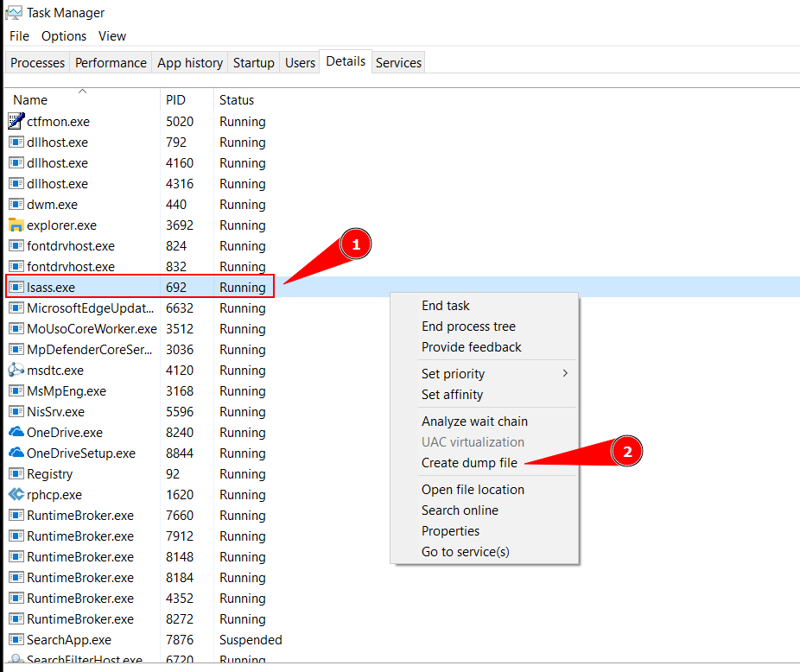800x672 pixels.
Task: Select fontdrvhost.exe with PID 832
Action: [70, 266]
